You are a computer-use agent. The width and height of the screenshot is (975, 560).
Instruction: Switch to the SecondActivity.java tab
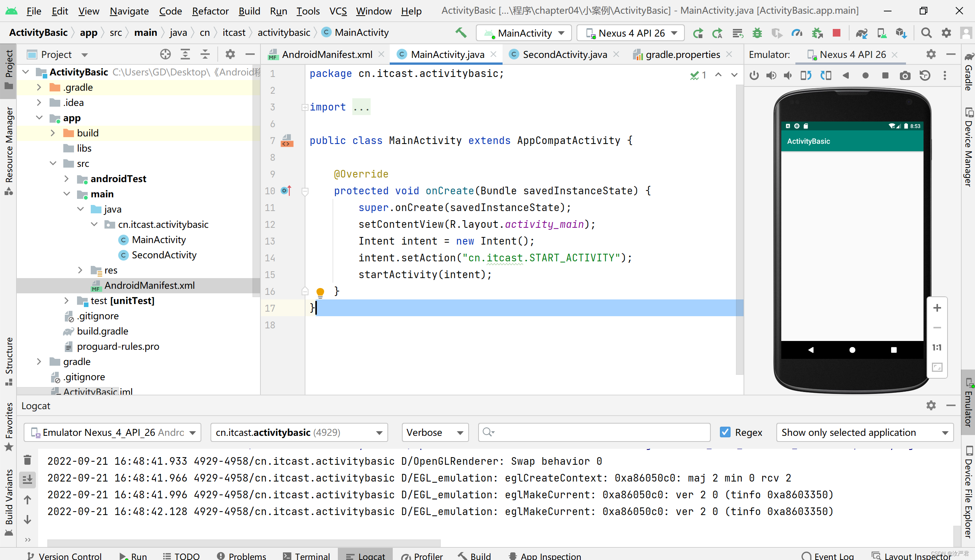click(x=564, y=54)
